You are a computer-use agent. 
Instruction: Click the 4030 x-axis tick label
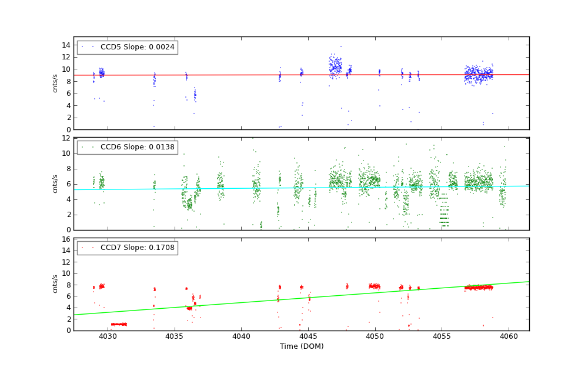[108, 336]
